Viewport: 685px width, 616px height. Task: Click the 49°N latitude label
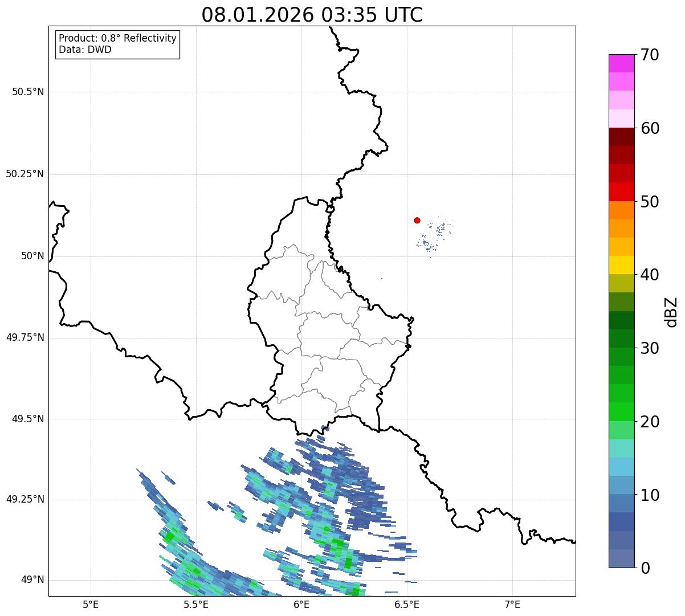pos(33,580)
